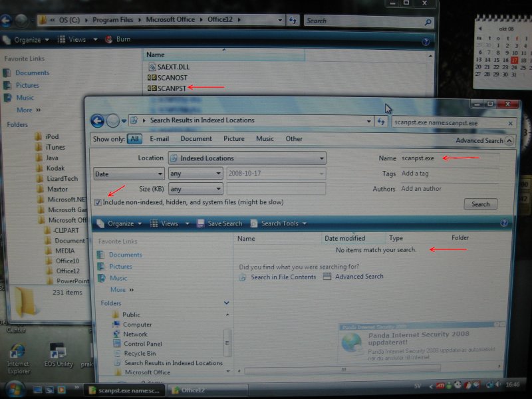
Task: Filter results to Other only
Action: tap(294, 139)
